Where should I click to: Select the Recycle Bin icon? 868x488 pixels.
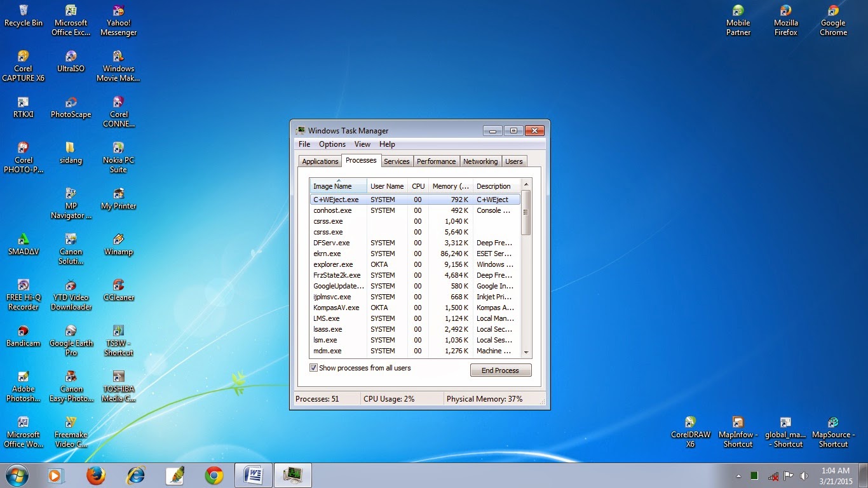coord(24,11)
